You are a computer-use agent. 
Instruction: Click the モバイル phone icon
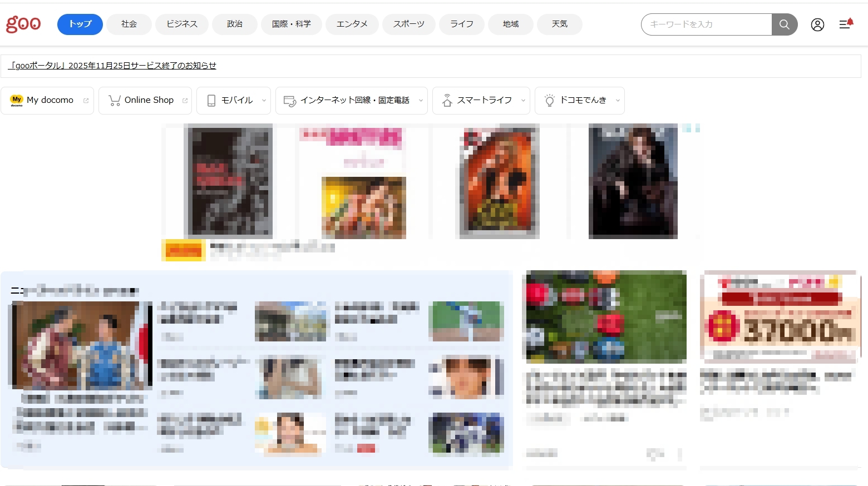click(211, 101)
